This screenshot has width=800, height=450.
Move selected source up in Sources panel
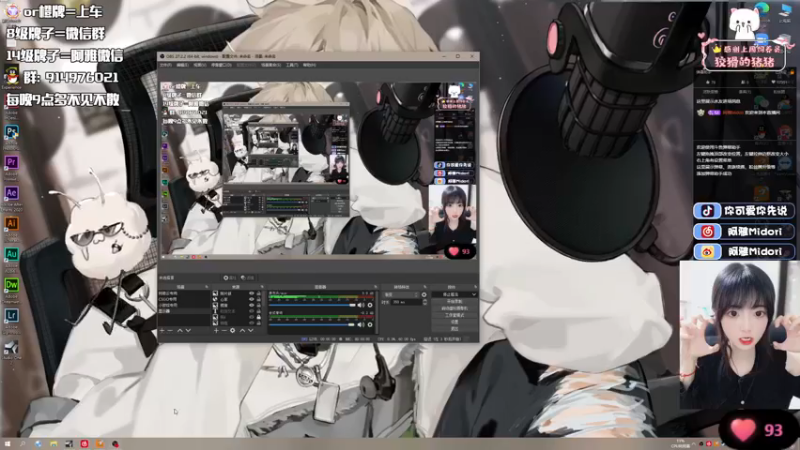click(242, 331)
